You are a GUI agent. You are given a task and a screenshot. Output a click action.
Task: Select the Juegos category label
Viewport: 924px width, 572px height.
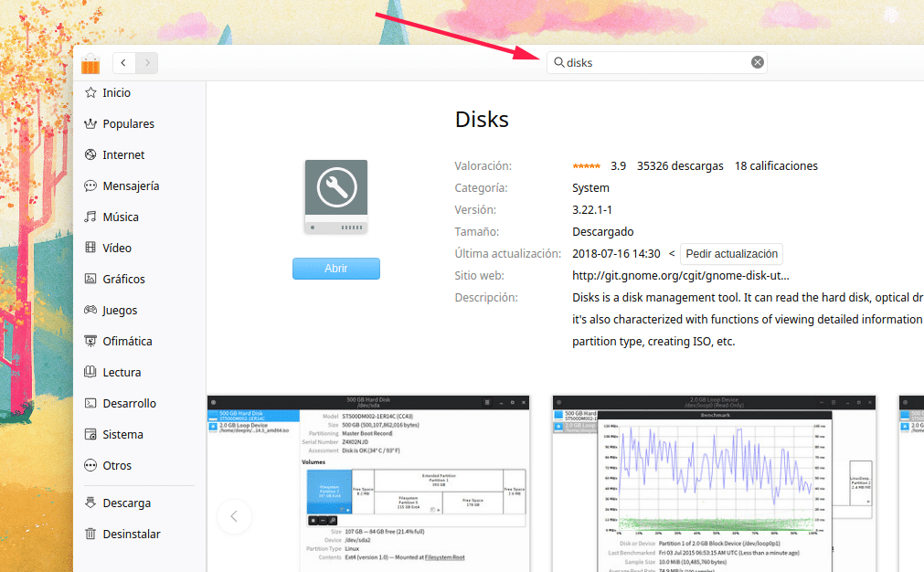(x=120, y=311)
